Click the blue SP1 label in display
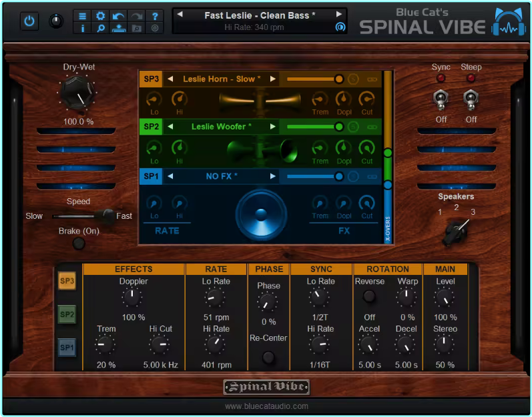Image resolution: width=532 pixels, height=417 pixels. (151, 176)
